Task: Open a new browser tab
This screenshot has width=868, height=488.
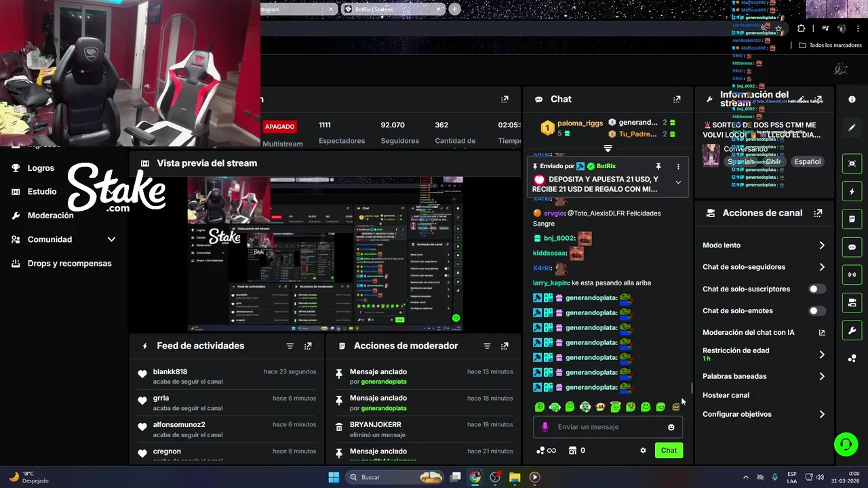Action: click(x=455, y=9)
